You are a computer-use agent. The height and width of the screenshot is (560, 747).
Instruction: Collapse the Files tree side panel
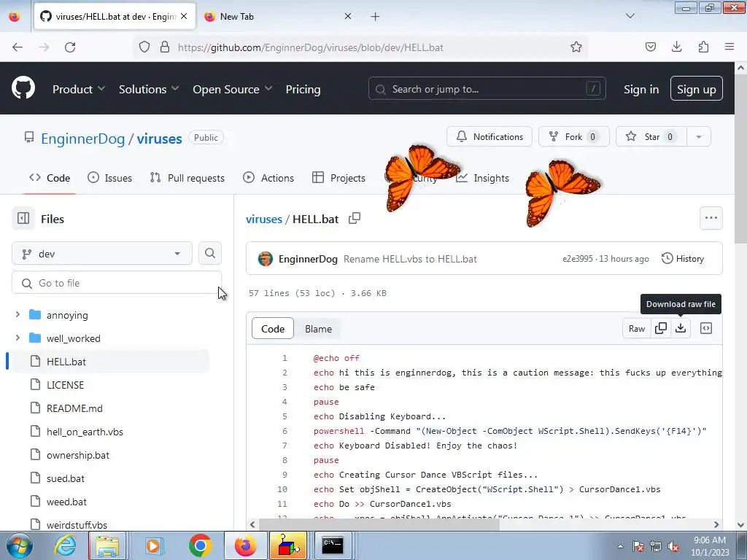click(23, 219)
